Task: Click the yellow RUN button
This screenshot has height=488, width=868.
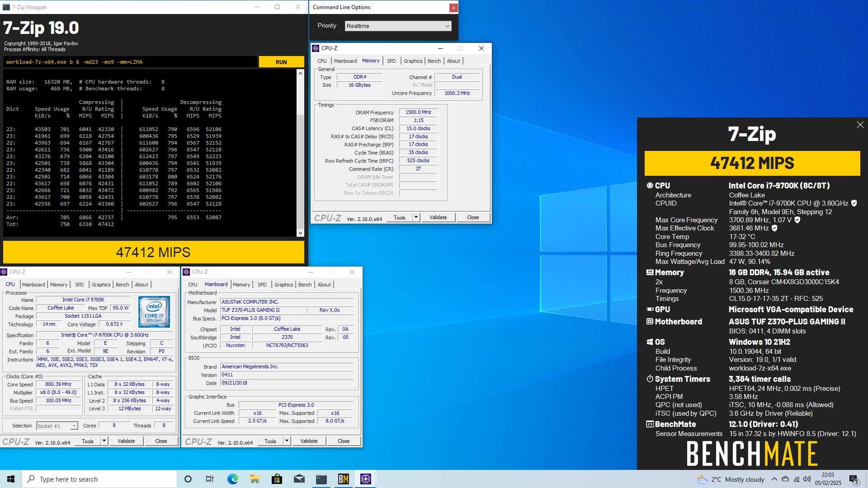Action: coord(281,62)
